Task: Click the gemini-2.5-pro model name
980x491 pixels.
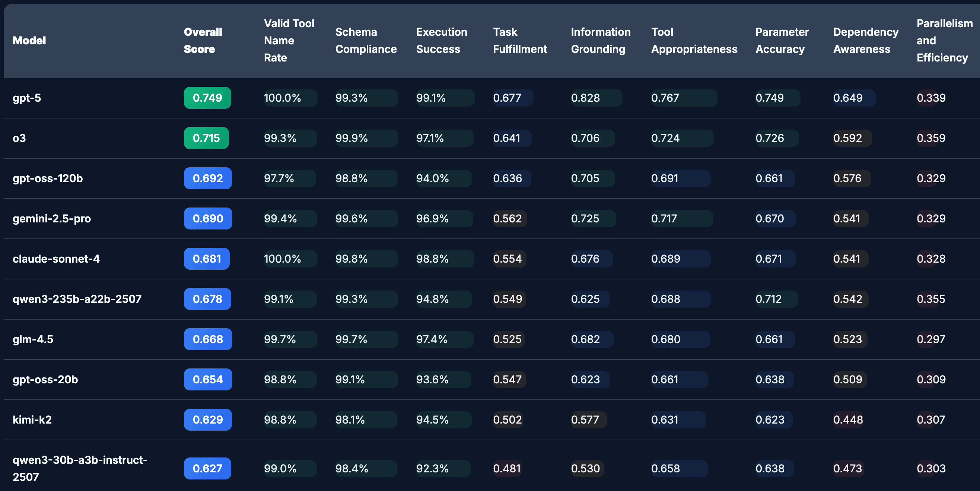Action: (52, 218)
